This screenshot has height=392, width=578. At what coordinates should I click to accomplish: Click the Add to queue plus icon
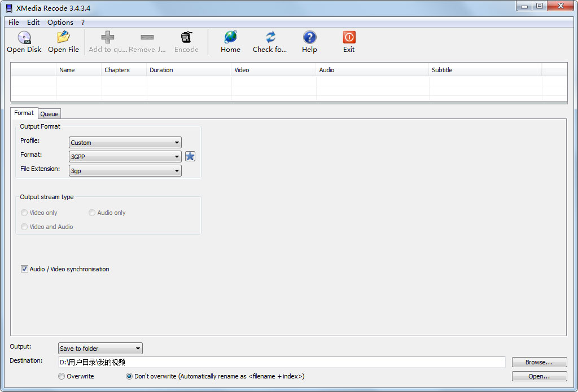108,37
